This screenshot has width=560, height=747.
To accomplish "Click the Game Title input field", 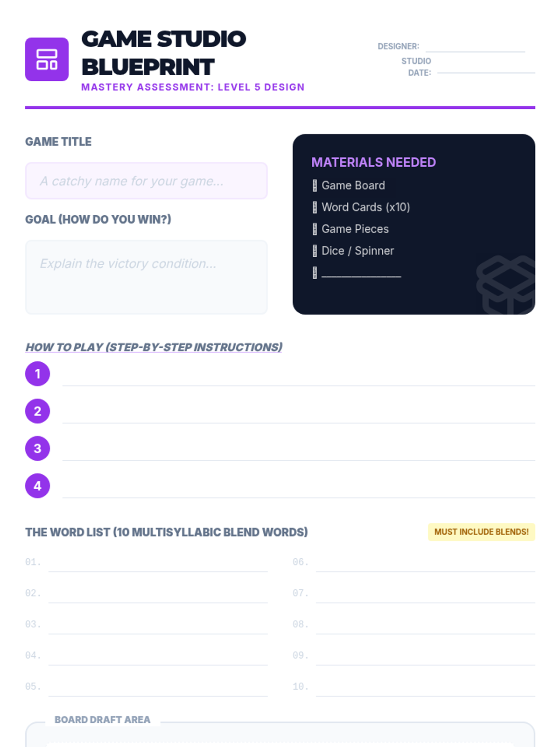I will click(x=146, y=181).
